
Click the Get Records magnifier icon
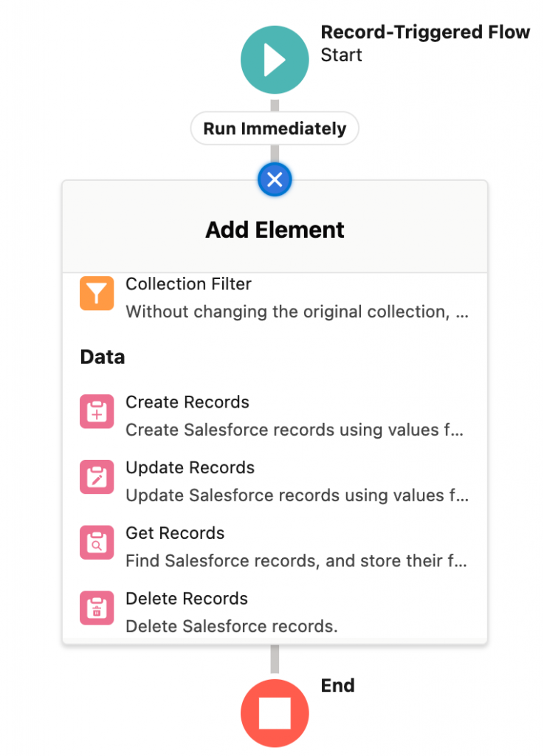point(95,543)
